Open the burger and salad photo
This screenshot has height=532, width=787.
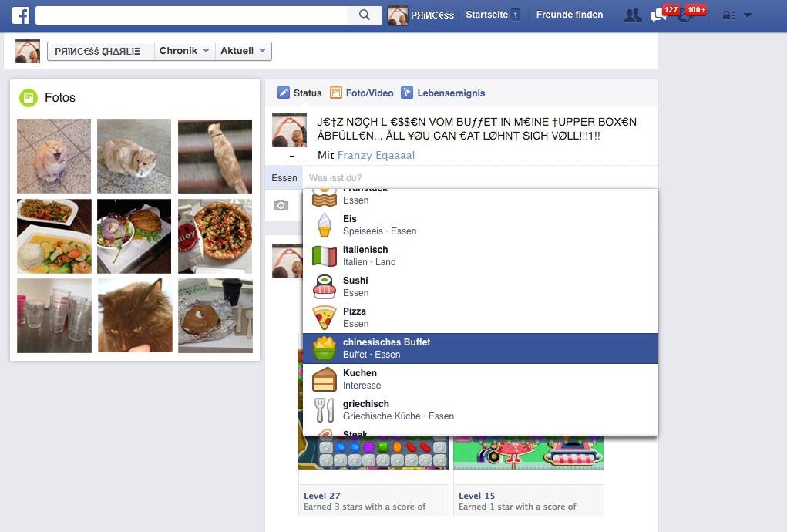click(x=134, y=237)
